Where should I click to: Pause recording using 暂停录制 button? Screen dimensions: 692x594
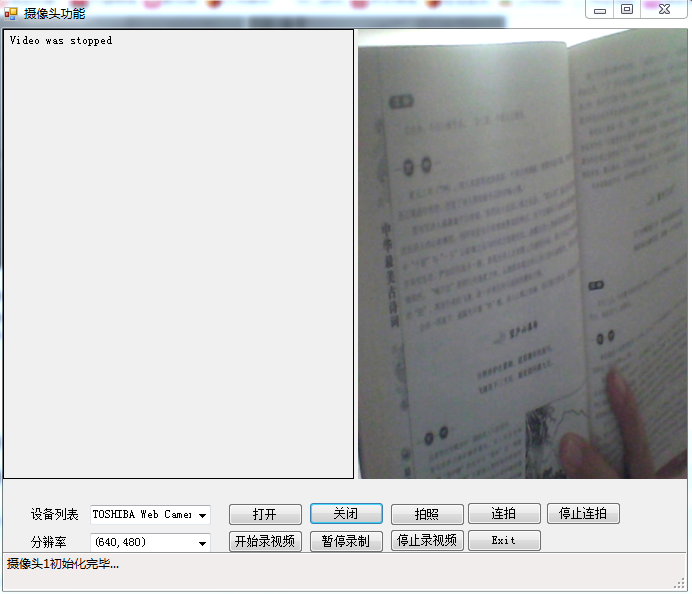click(346, 541)
